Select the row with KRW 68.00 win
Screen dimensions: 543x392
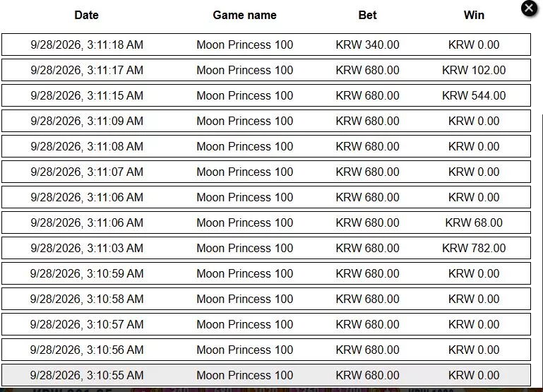[266, 222]
